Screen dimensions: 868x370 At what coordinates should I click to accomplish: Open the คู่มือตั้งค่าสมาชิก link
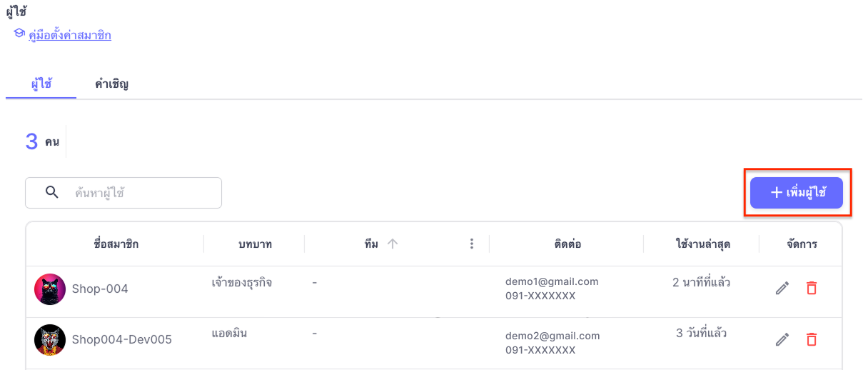pyautogui.click(x=70, y=35)
